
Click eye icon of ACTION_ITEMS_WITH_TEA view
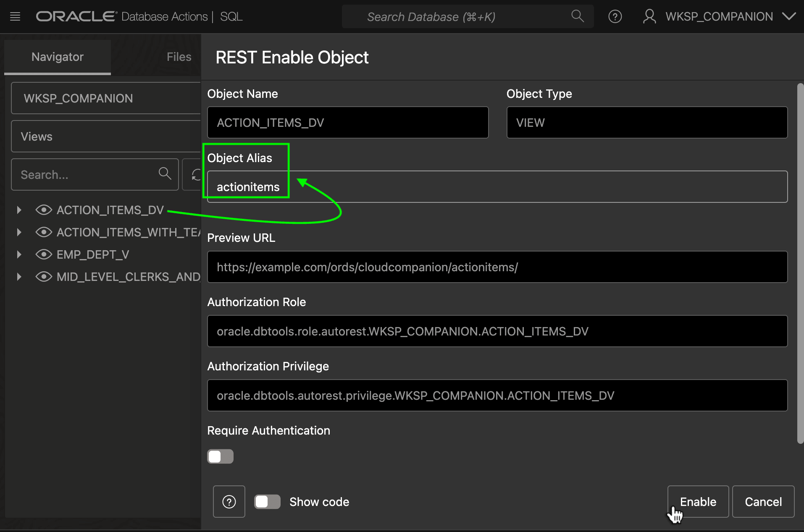[x=44, y=232]
